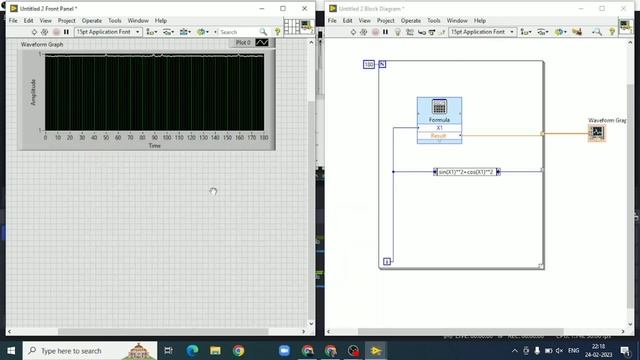Abort execution in Block Diagram toolbar
Screen dimensions: 640x360
(x=375, y=32)
